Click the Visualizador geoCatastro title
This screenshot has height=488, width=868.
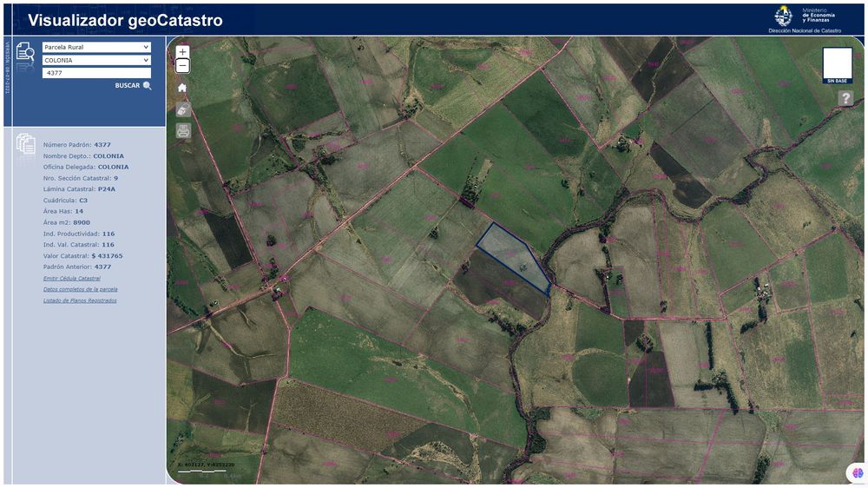(x=125, y=20)
